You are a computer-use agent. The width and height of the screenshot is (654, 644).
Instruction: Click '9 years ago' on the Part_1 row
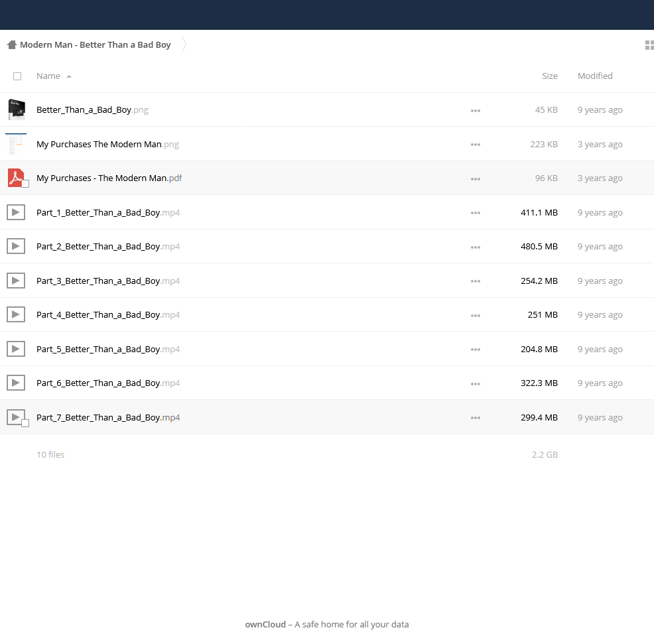pyautogui.click(x=600, y=213)
